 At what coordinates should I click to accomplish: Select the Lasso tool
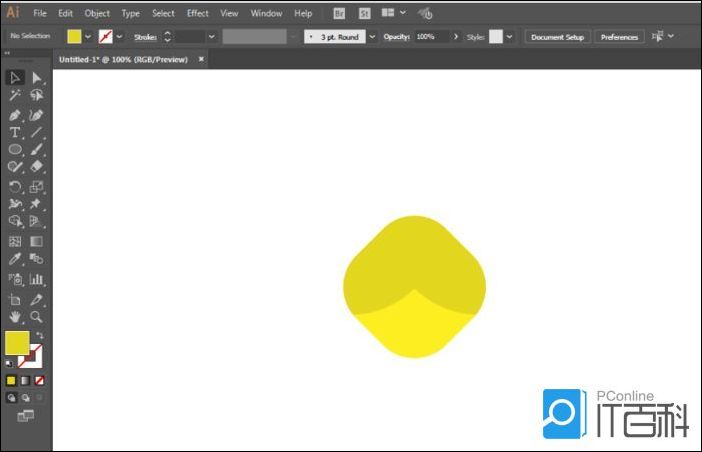pyautogui.click(x=37, y=95)
